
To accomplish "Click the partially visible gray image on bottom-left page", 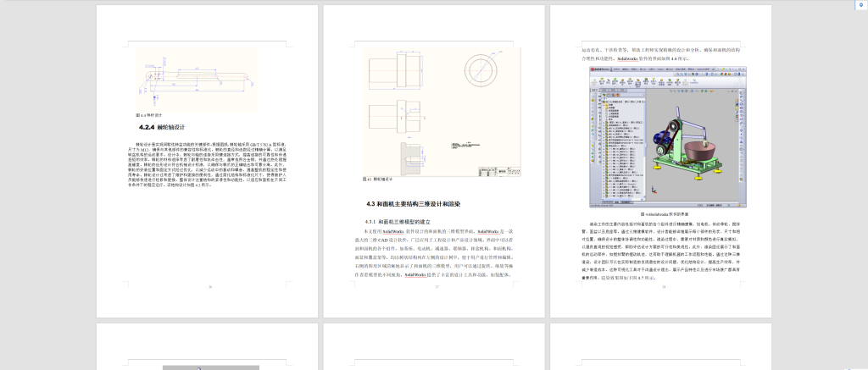I will 211,367.
